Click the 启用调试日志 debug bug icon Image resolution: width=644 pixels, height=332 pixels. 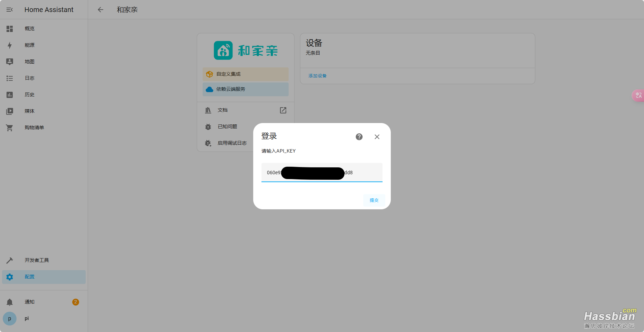pyautogui.click(x=208, y=143)
